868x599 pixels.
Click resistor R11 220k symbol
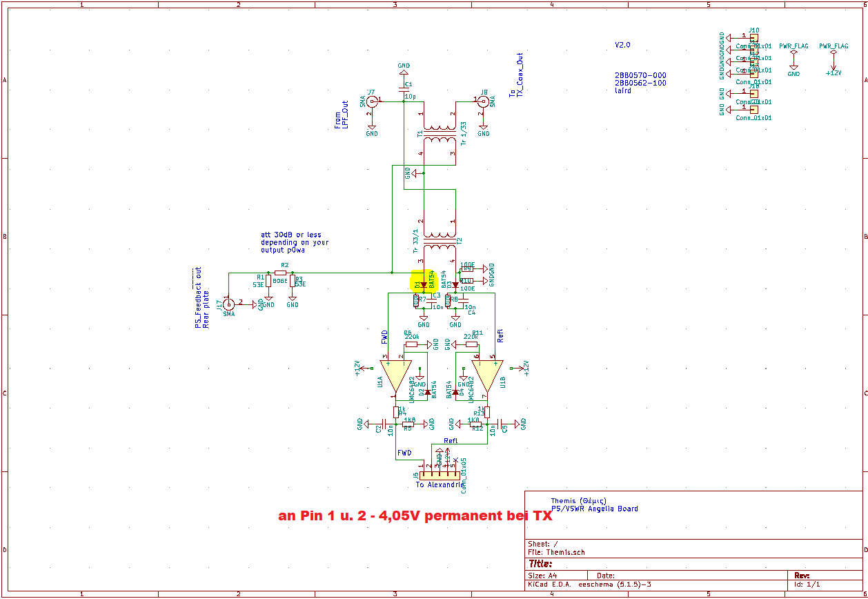[471, 344]
